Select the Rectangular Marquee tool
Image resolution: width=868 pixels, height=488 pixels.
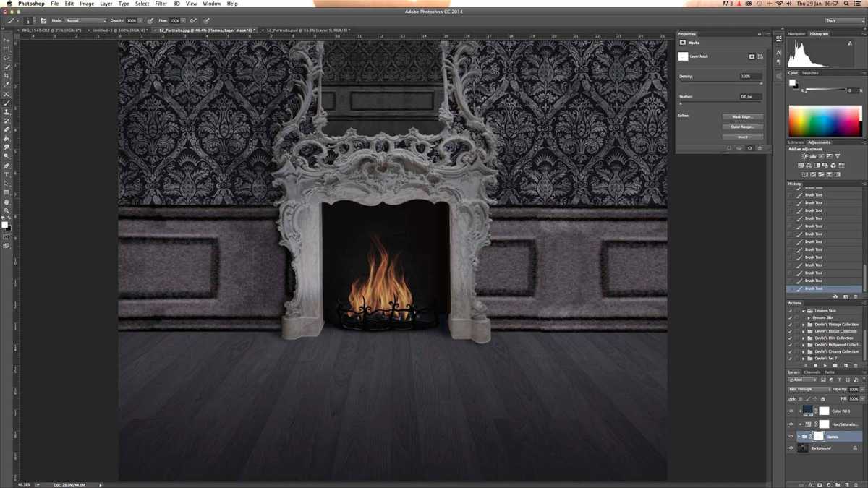point(7,49)
